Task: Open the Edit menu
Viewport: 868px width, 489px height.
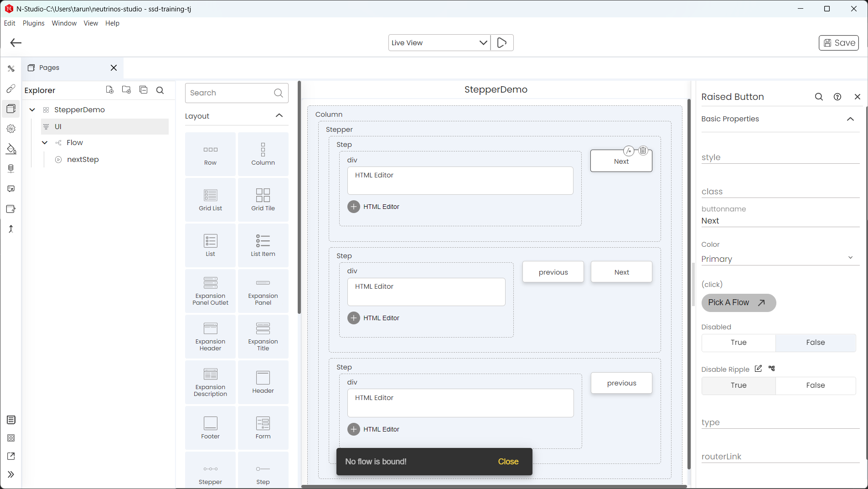Action: [x=10, y=23]
